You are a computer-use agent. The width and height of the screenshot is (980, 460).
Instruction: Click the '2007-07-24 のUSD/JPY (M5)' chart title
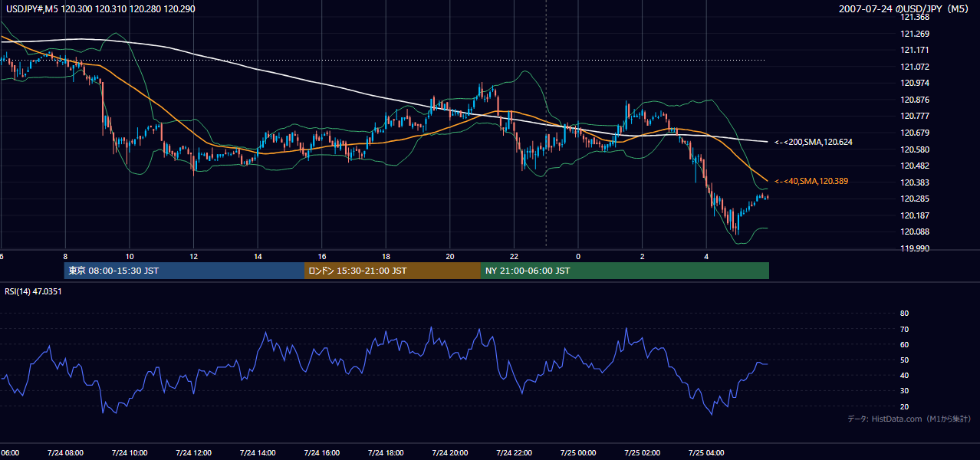click(x=906, y=9)
